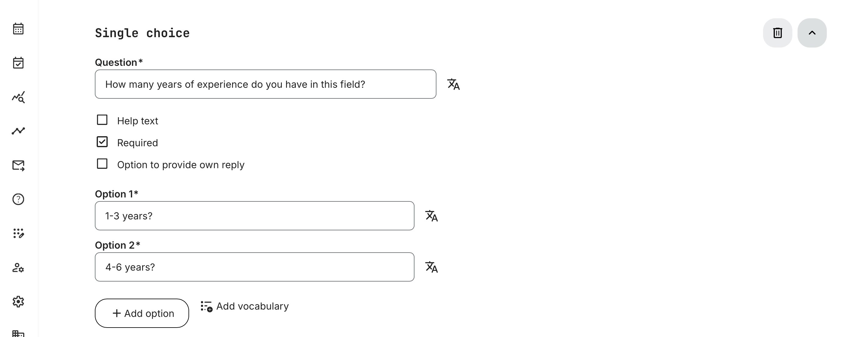868x337 pixels.
Task: Click the Add vocabulary link
Action: [x=245, y=306]
